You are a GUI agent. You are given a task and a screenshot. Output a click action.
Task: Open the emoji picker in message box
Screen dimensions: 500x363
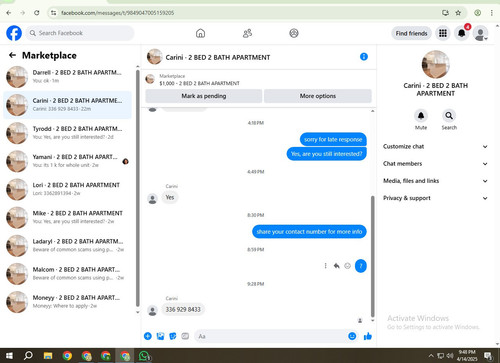tap(352, 336)
